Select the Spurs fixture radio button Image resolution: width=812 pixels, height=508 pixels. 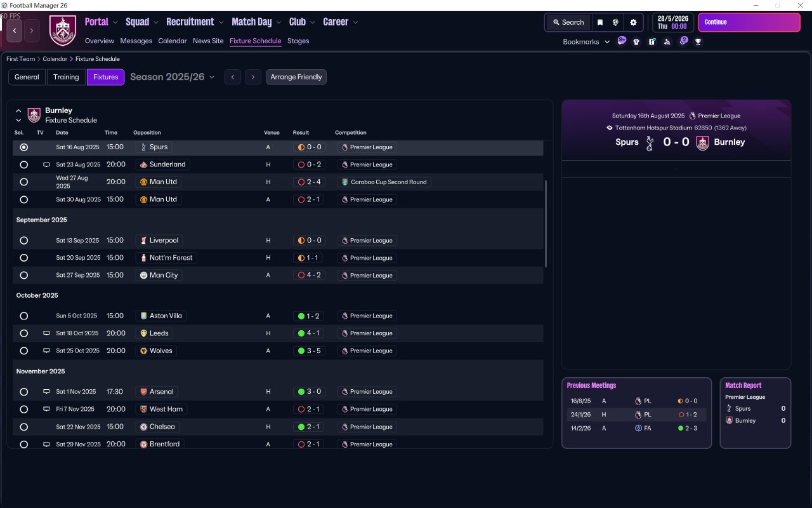click(24, 147)
